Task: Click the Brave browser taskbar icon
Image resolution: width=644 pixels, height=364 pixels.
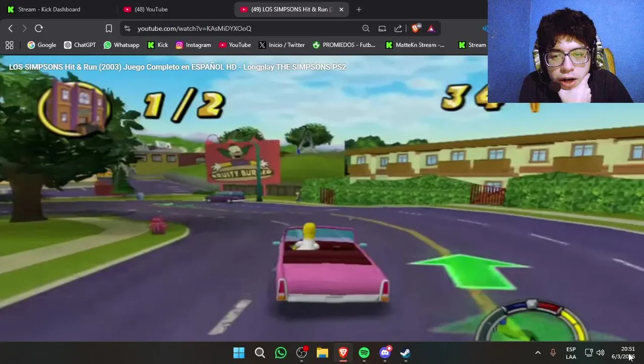Action: (x=343, y=353)
